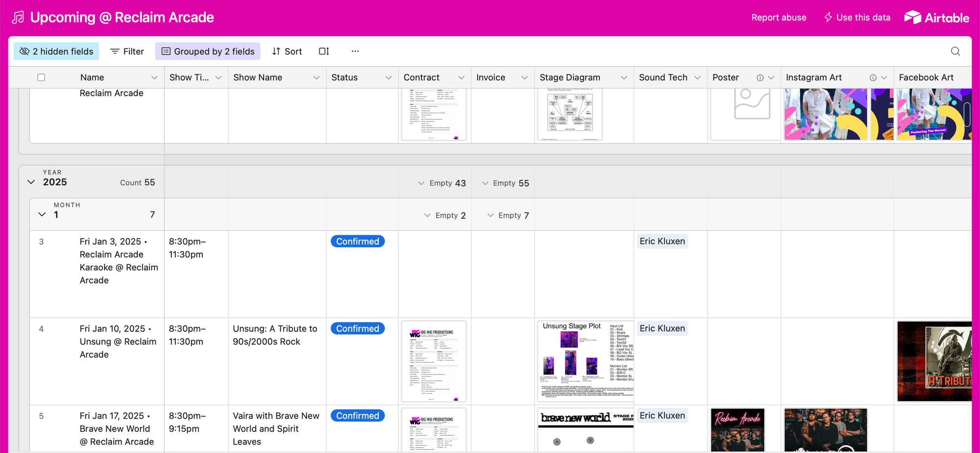Tick the select-all checkbox in the header

pos(41,77)
